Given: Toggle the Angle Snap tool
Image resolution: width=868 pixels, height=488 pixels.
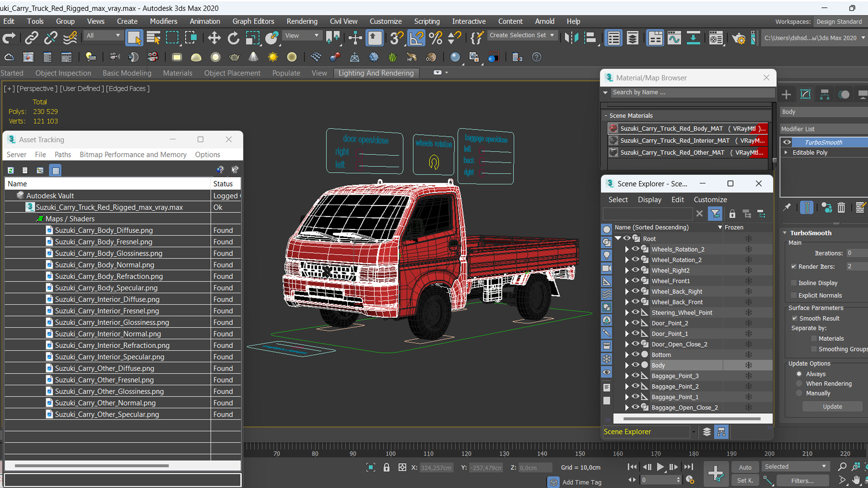Looking at the screenshot, I should (x=416, y=38).
